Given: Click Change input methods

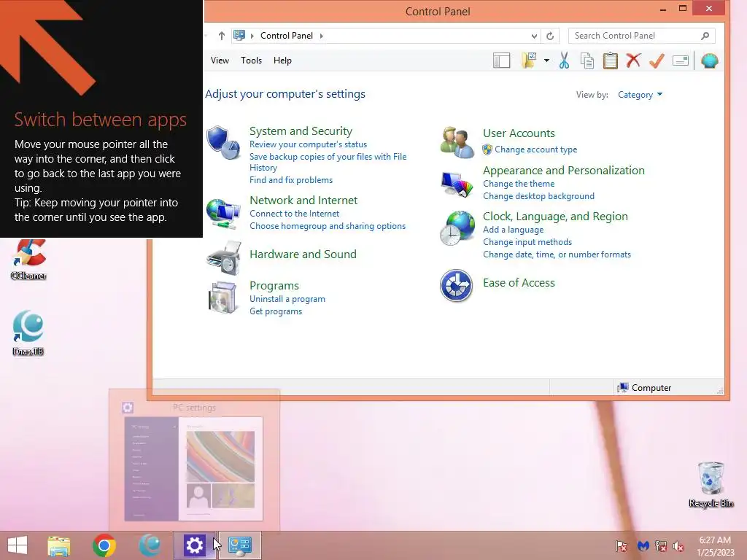Looking at the screenshot, I should pos(527,242).
